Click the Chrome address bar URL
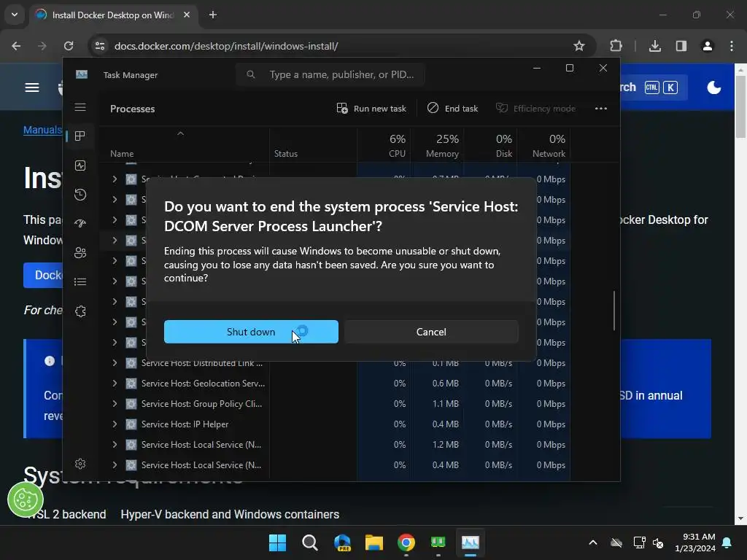The height and width of the screenshot is (560, 747). tap(226, 46)
